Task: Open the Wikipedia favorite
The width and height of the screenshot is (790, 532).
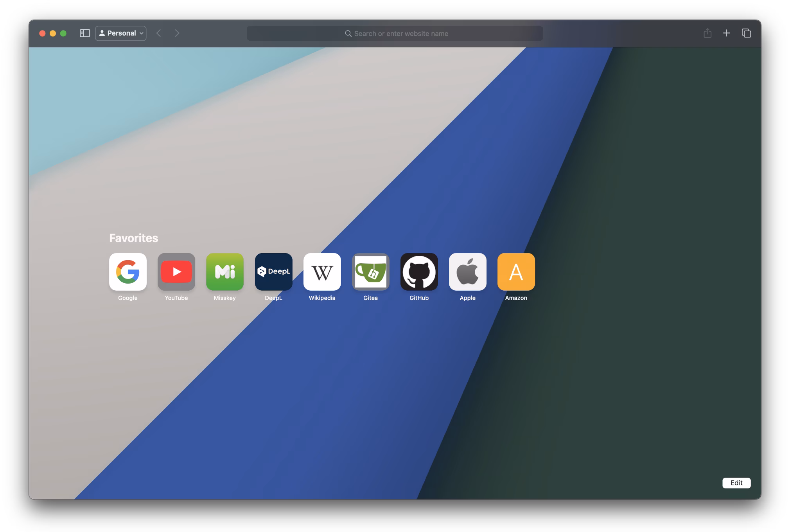Action: pyautogui.click(x=322, y=272)
